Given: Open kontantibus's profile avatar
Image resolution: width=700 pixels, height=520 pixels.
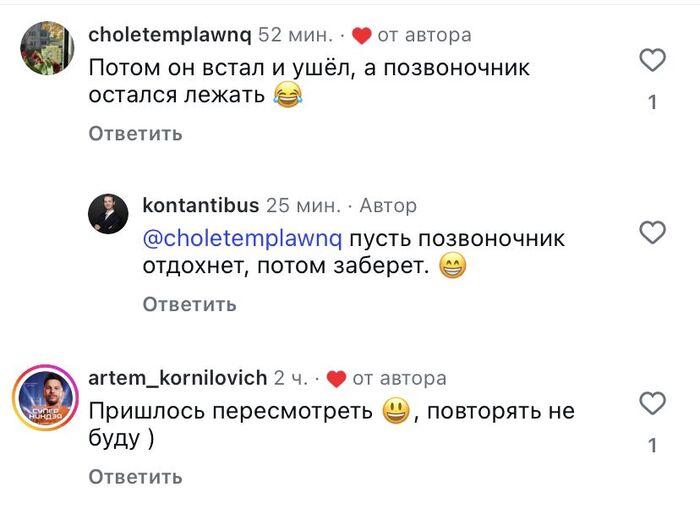Looking at the screenshot, I should click(108, 214).
